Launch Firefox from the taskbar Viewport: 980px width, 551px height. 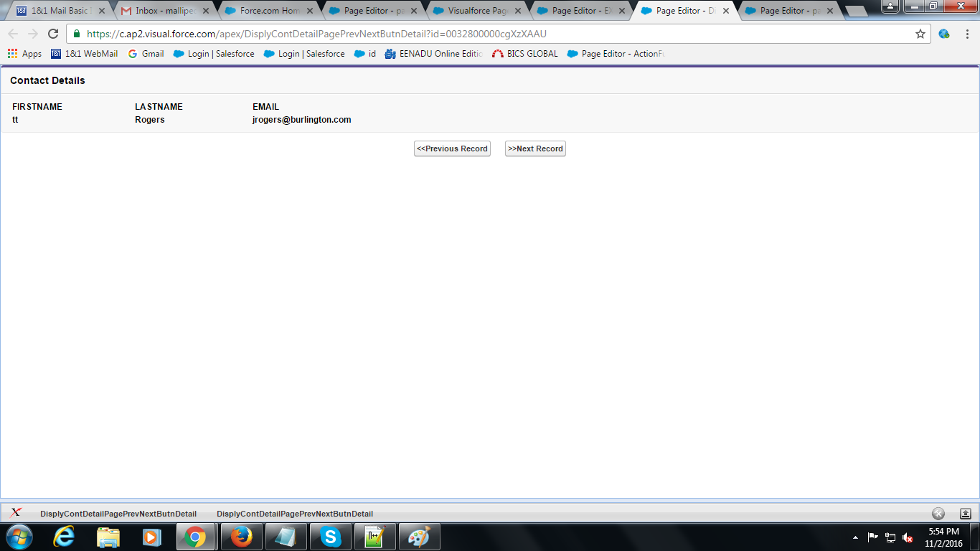pos(241,536)
